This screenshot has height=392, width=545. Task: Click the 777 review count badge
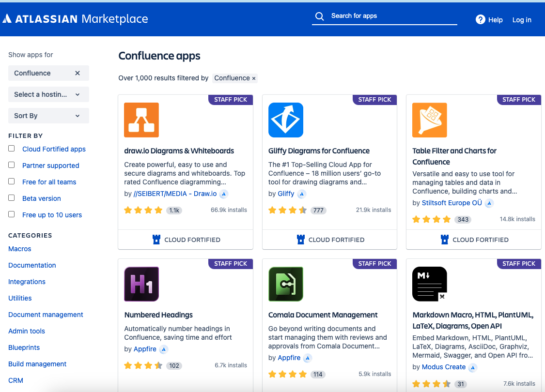(x=318, y=211)
